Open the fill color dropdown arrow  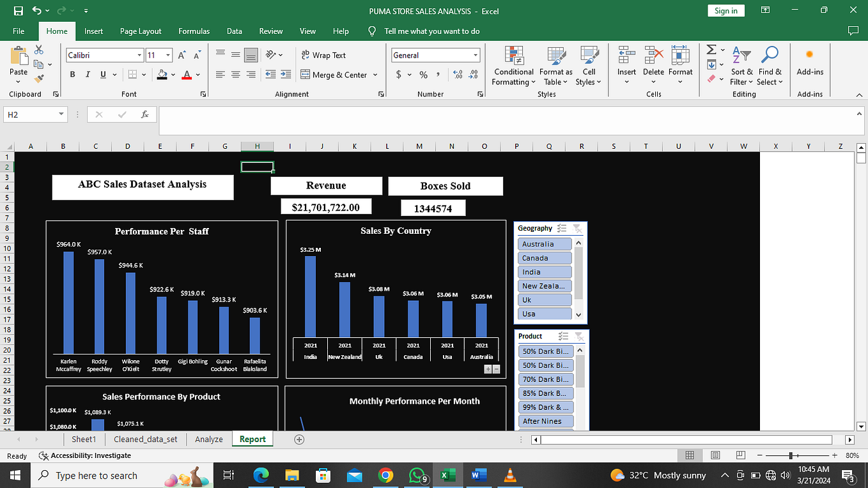click(171, 75)
